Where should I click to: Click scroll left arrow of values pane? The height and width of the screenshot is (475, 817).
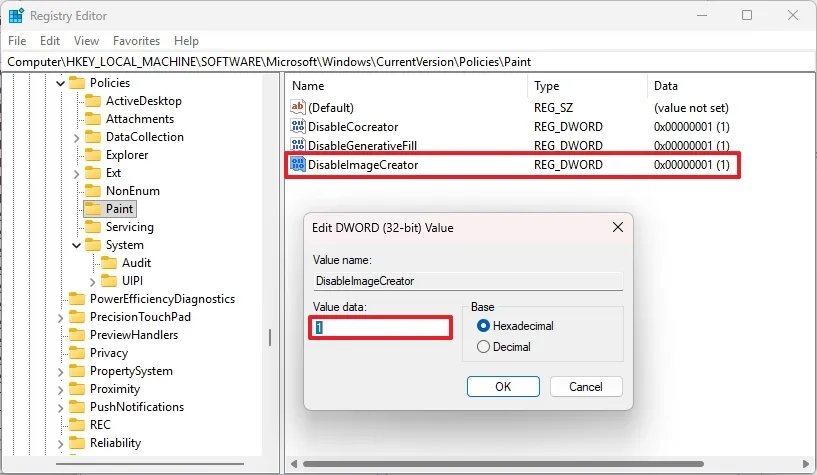click(294, 464)
